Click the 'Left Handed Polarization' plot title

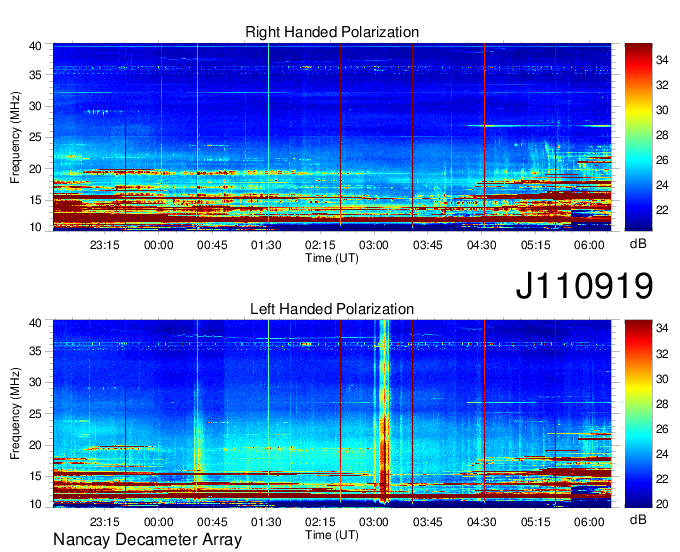click(x=332, y=309)
